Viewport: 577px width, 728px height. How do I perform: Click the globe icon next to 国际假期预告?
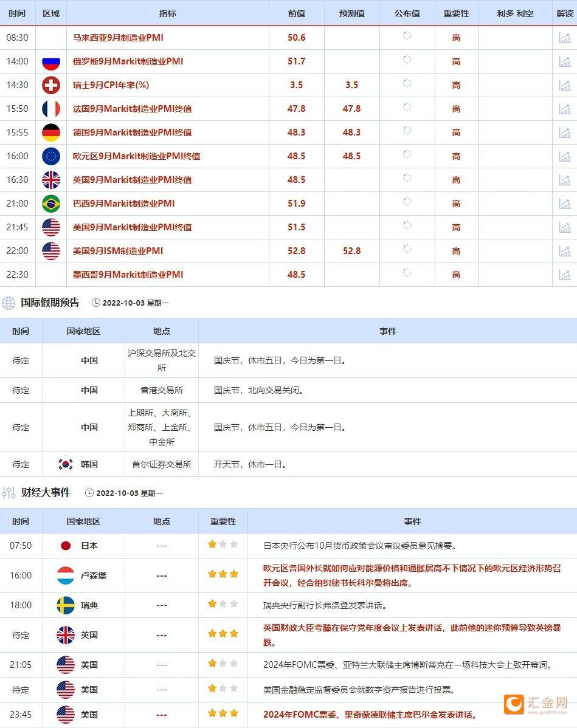point(8,302)
